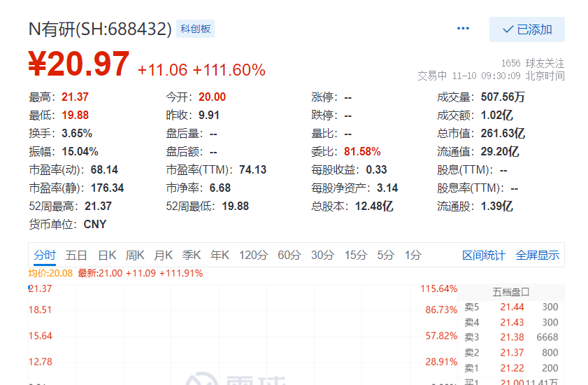Screen dimensions: 588x385
Task: Click the 18.51 chart price axis label
Action: click(40, 310)
